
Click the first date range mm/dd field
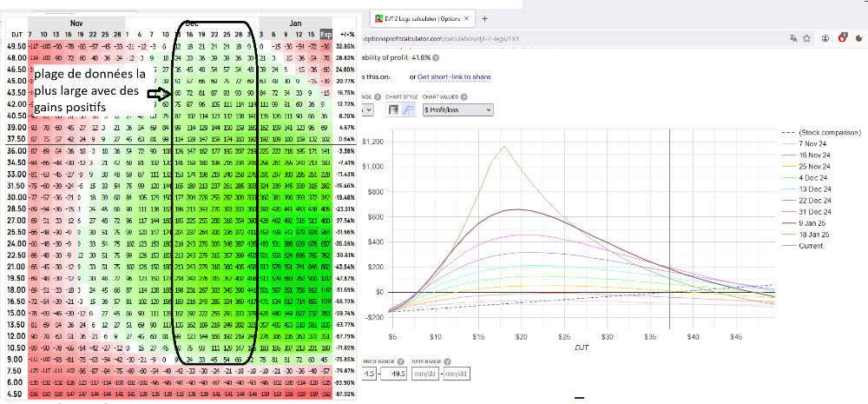pos(427,374)
